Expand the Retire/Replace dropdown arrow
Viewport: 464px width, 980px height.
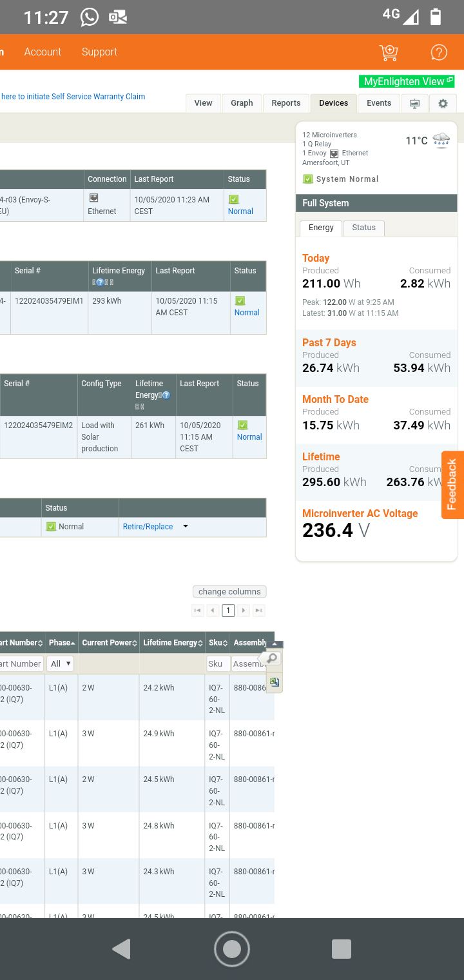[x=186, y=527]
